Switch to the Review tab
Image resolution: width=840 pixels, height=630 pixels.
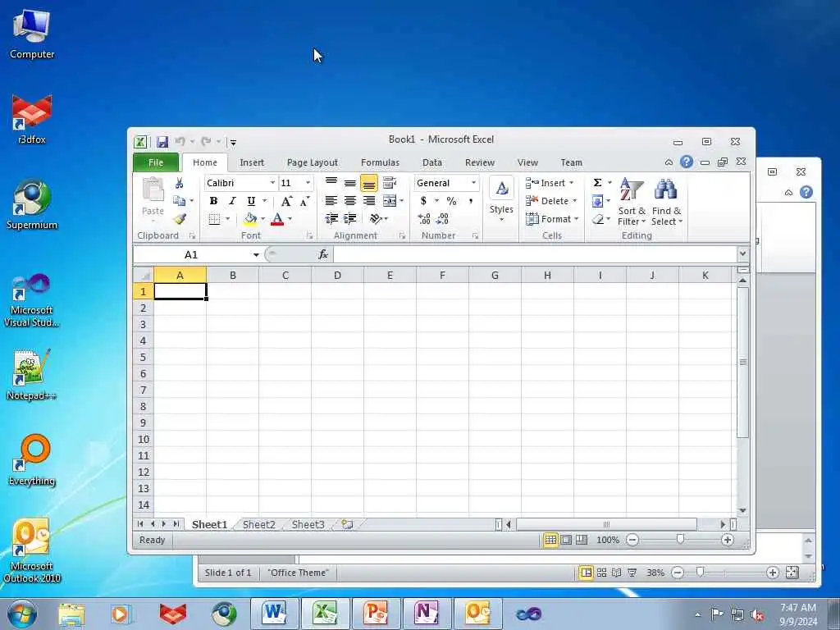point(479,162)
